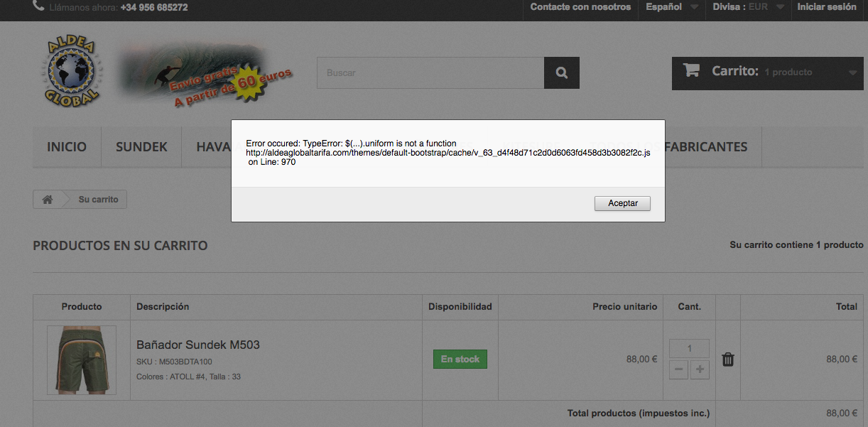Click the phone number +34 956 685272
Viewport: 868px width, 427px height.
click(x=154, y=8)
